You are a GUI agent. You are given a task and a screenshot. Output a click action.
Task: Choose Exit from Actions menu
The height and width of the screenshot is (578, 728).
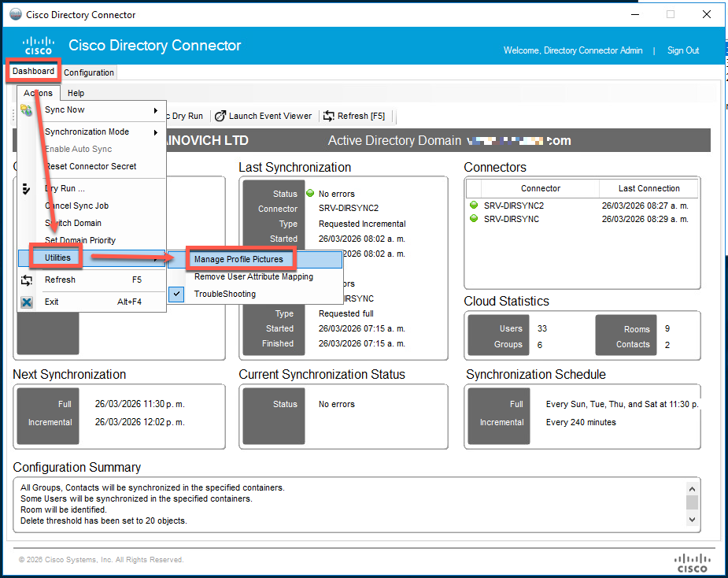(x=92, y=302)
